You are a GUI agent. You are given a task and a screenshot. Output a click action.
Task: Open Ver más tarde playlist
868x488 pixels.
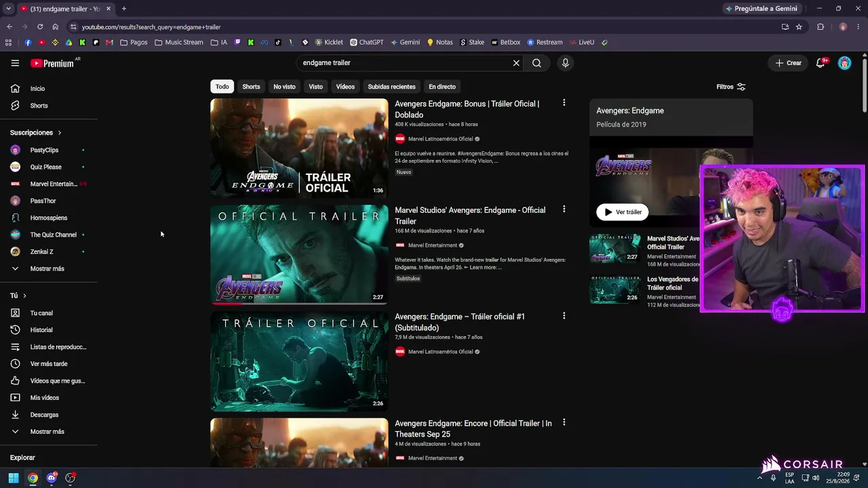[x=47, y=364]
